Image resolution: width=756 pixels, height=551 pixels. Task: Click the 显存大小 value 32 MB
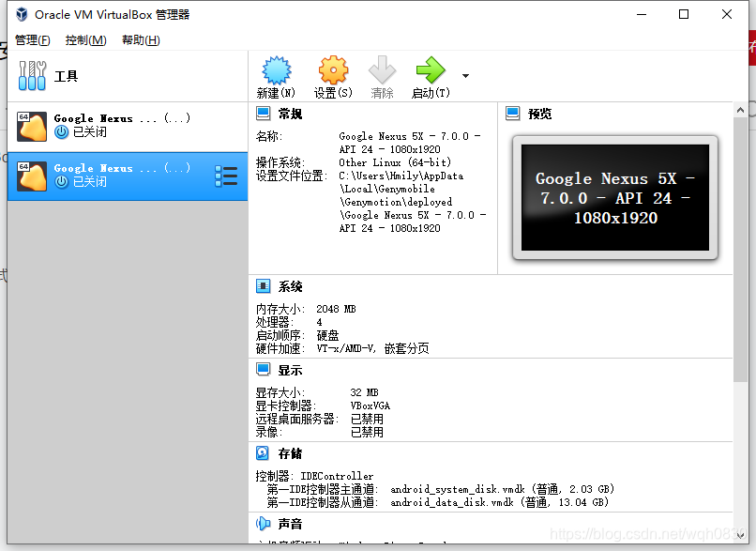pos(365,392)
